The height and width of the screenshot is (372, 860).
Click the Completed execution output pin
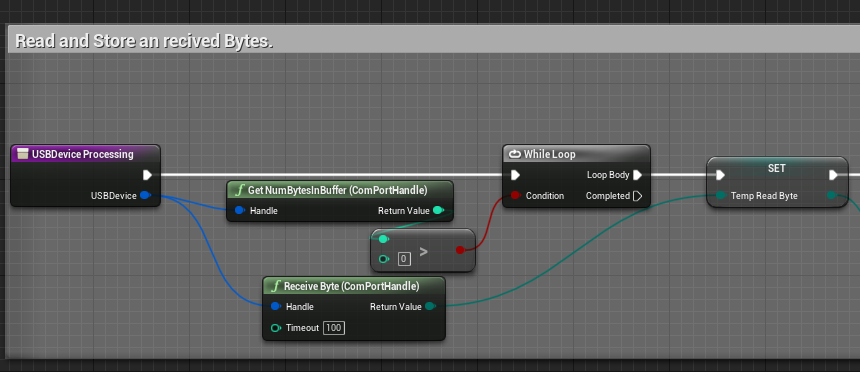pos(637,195)
